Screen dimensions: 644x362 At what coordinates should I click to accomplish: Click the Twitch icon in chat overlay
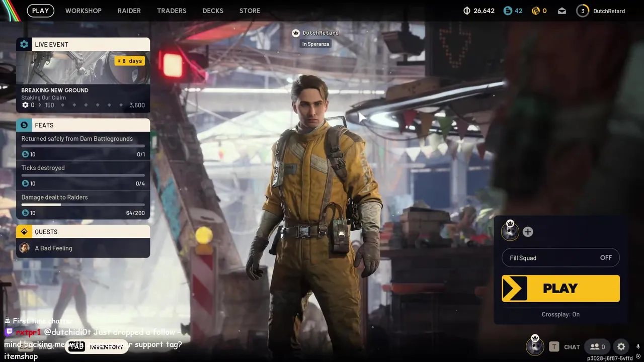click(x=9, y=332)
